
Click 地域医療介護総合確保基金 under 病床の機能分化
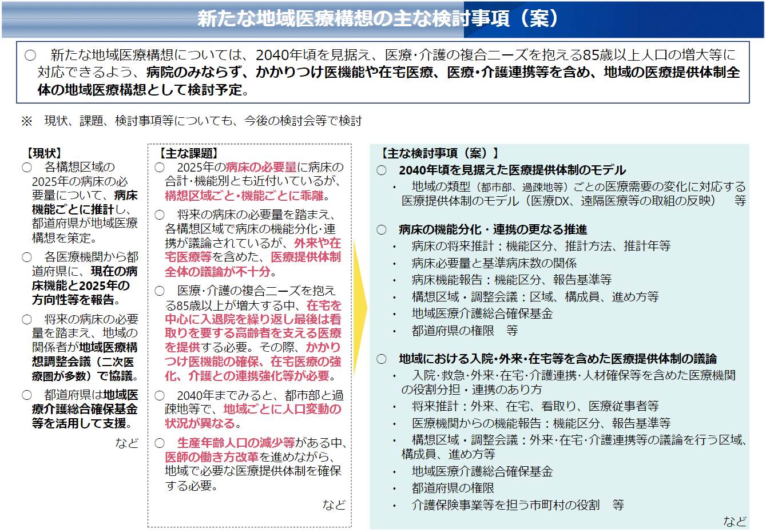tap(482, 313)
